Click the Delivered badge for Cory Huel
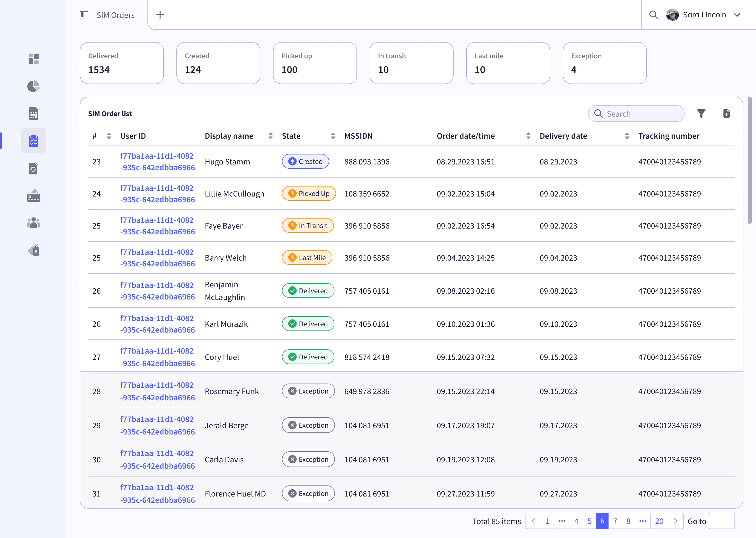 point(308,357)
